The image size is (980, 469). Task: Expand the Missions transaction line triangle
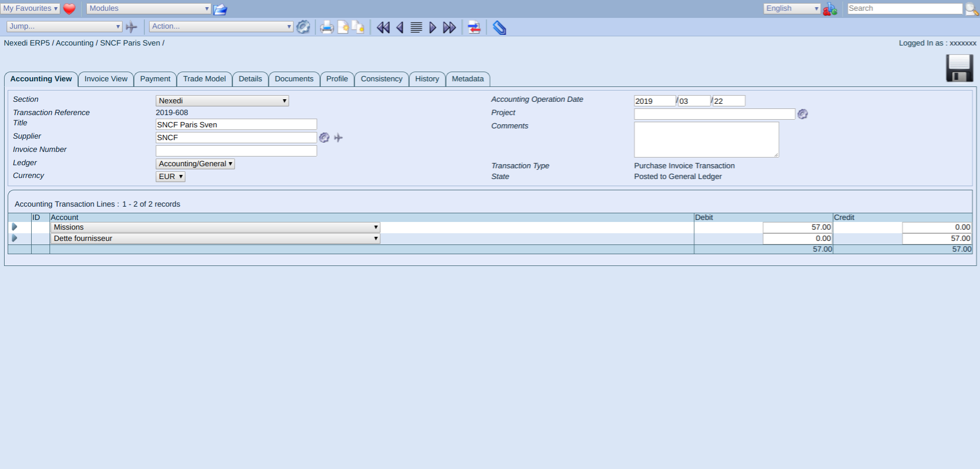point(14,227)
